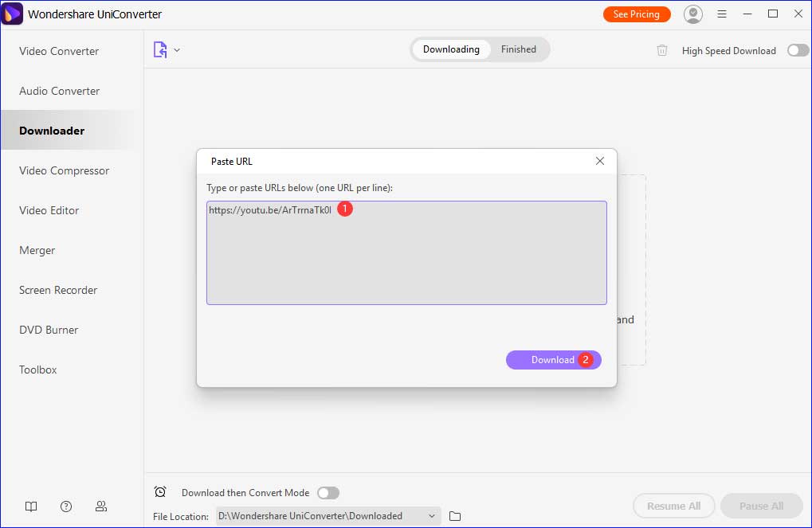
Task: Toggle High Speed Download switch
Action: [798, 50]
